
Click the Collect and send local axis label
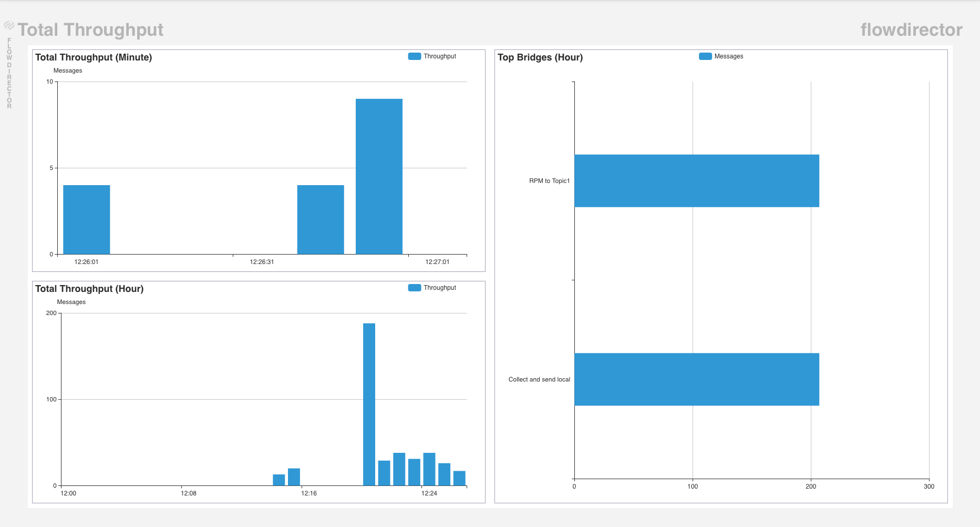[x=539, y=379]
